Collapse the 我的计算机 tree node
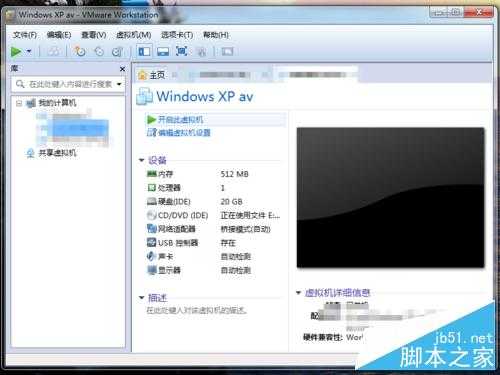 (19, 103)
